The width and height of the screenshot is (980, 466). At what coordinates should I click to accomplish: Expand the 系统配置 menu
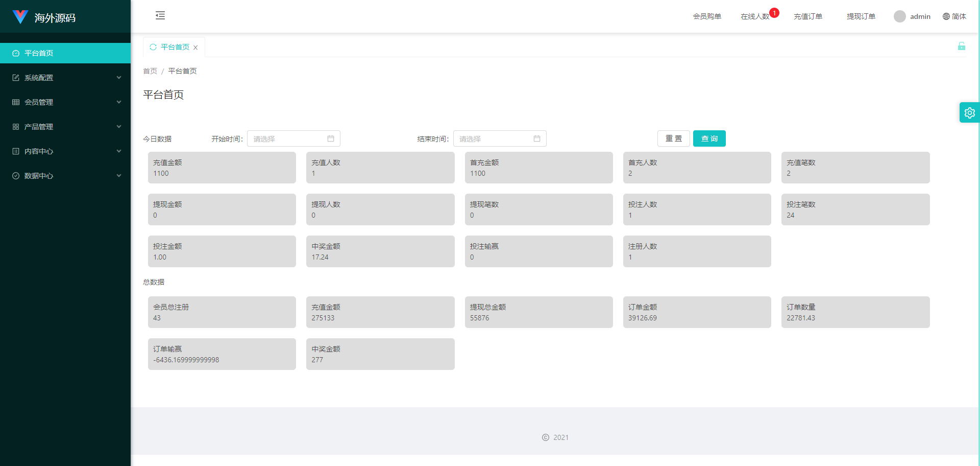65,78
